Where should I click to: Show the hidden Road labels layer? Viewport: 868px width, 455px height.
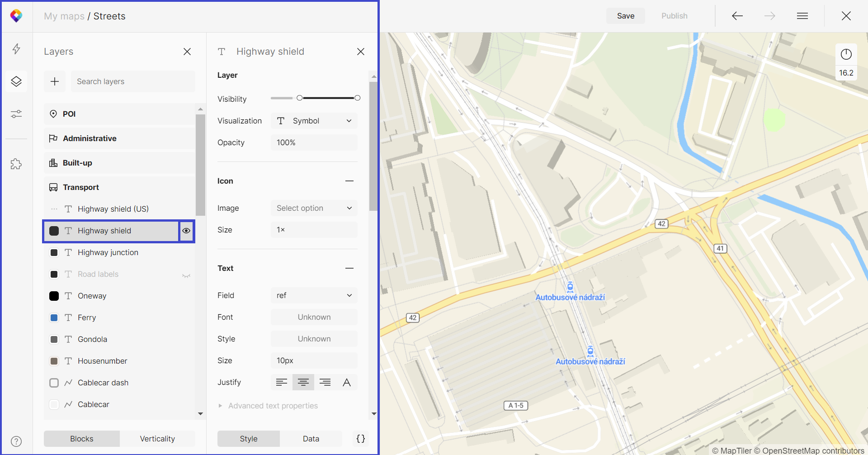pos(186,275)
